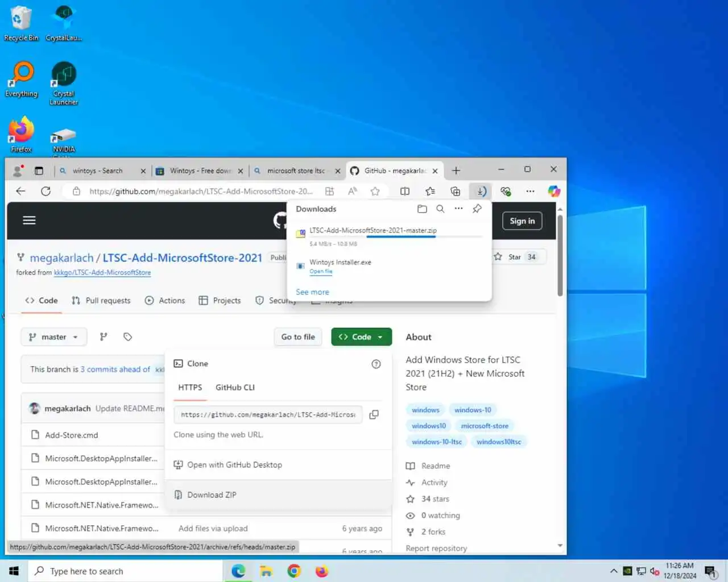Go back using browser back arrow

click(21, 192)
